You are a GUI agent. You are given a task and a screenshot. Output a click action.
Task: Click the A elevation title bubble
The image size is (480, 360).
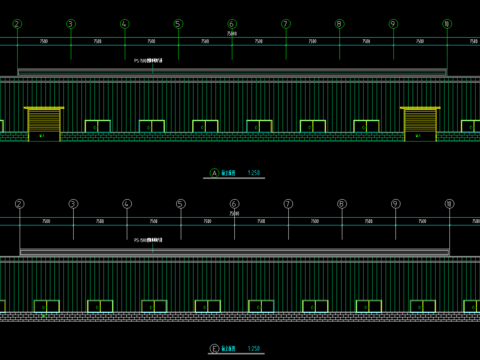[x=214, y=173]
